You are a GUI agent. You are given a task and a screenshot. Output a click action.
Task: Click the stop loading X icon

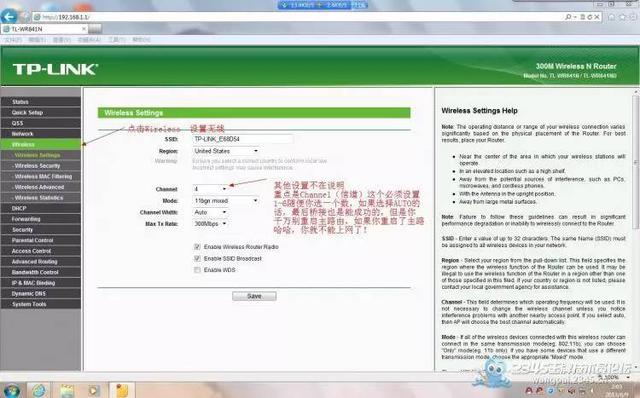coord(597,17)
